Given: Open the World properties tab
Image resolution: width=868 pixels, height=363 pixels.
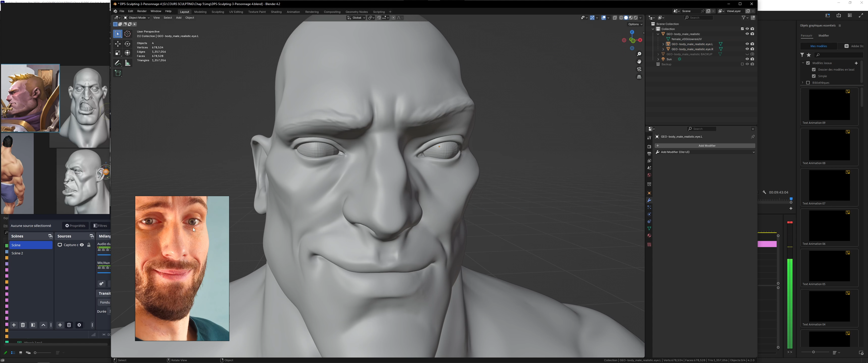Looking at the screenshot, I should click(x=649, y=175).
